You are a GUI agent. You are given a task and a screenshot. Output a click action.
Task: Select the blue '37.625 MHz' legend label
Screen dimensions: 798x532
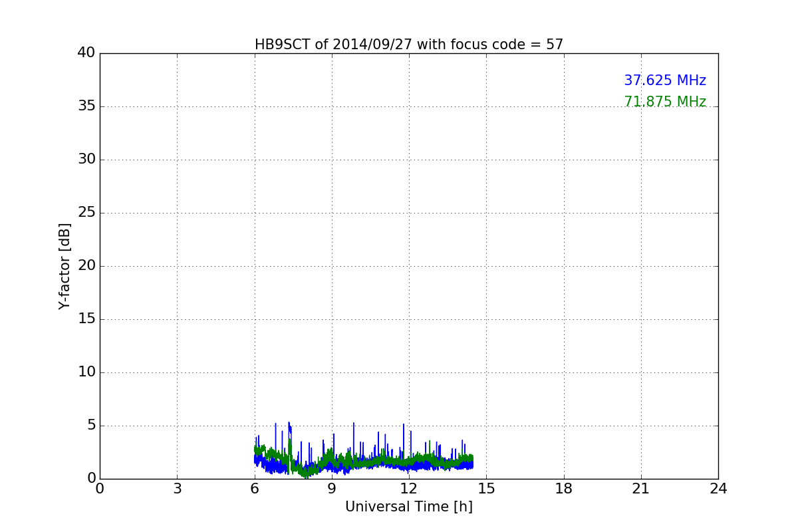[x=665, y=80]
